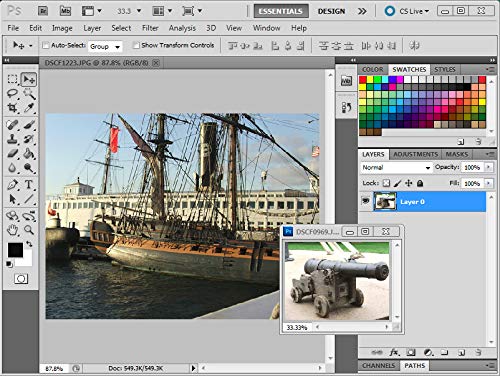The width and height of the screenshot is (500, 376).
Task: Edit the 87.8% zoom field
Action: coord(54,368)
